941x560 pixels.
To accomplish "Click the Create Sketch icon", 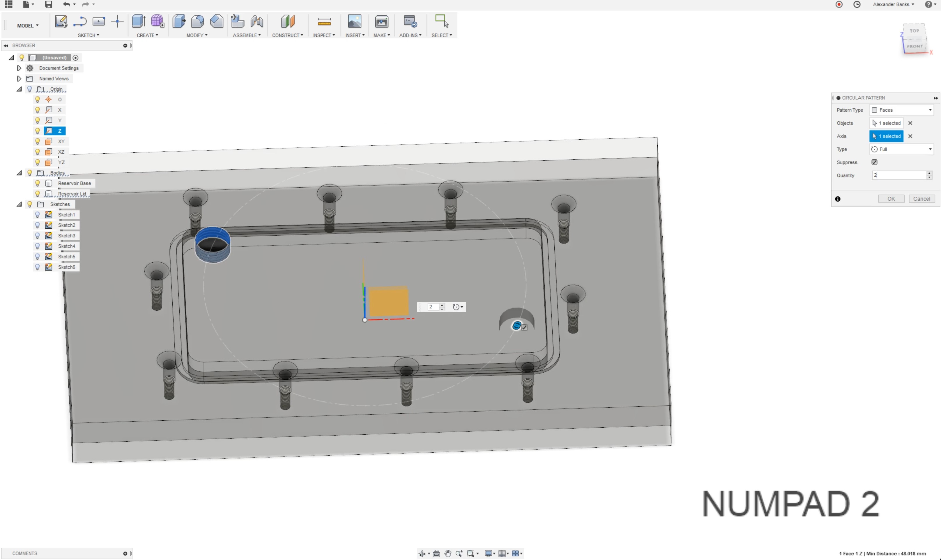I will tap(61, 22).
